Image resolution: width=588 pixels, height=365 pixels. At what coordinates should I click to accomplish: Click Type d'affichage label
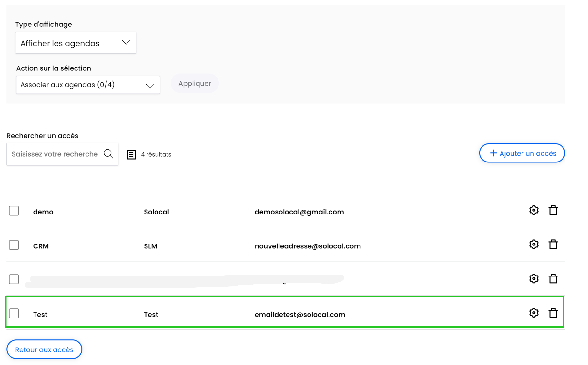44,24
